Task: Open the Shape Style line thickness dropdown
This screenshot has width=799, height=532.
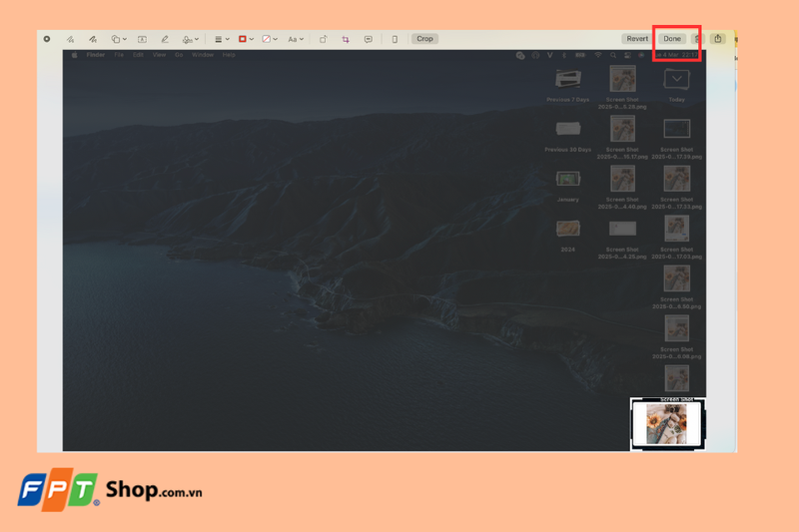Action: pyautogui.click(x=222, y=39)
